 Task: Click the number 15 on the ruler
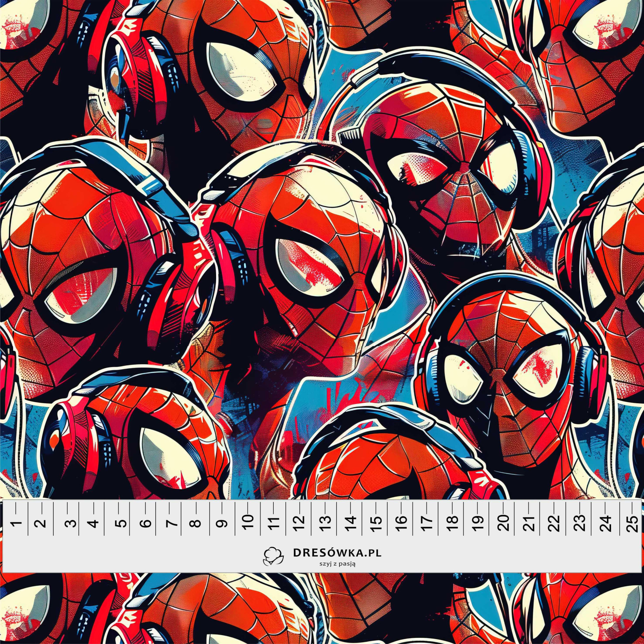pos(376,523)
